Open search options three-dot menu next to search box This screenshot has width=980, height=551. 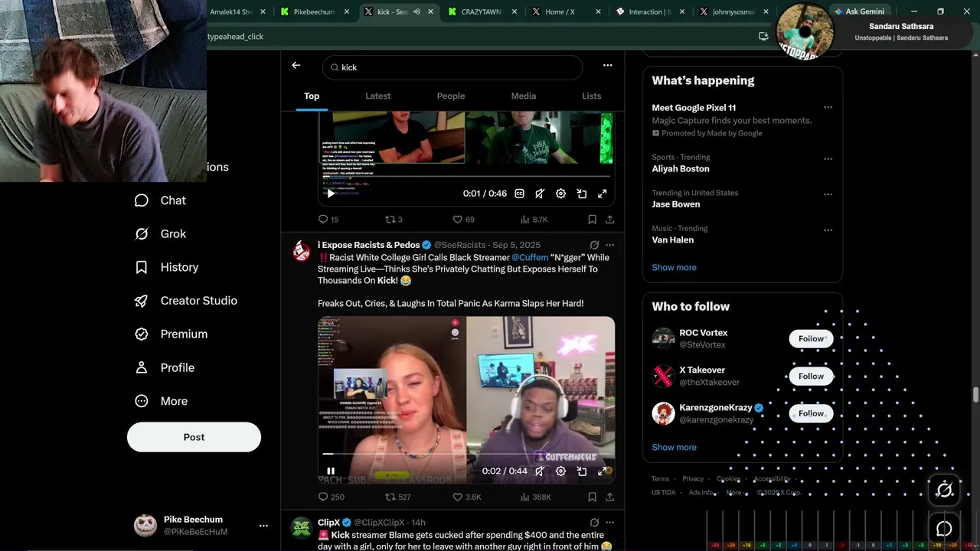tap(607, 66)
